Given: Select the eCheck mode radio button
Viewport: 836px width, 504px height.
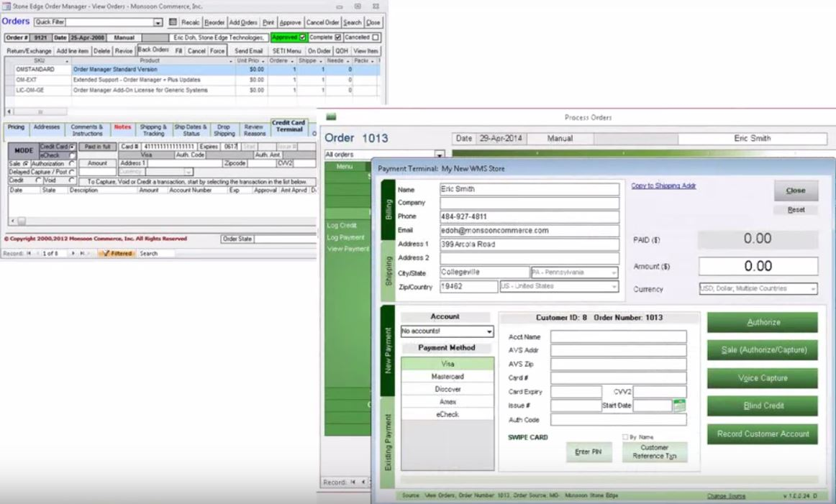Looking at the screenshot, I should coord(73,155).
